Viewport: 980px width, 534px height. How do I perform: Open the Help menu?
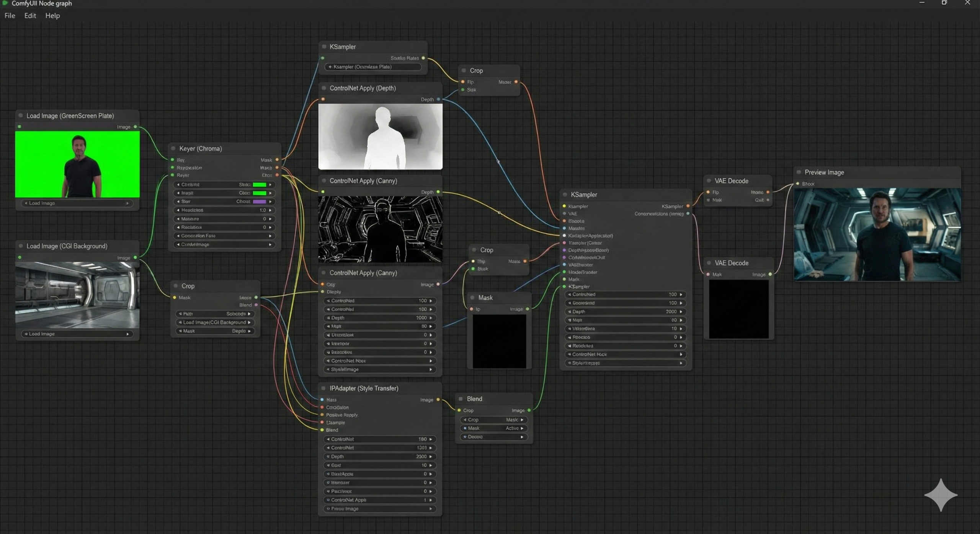click(x=52, y=16)
